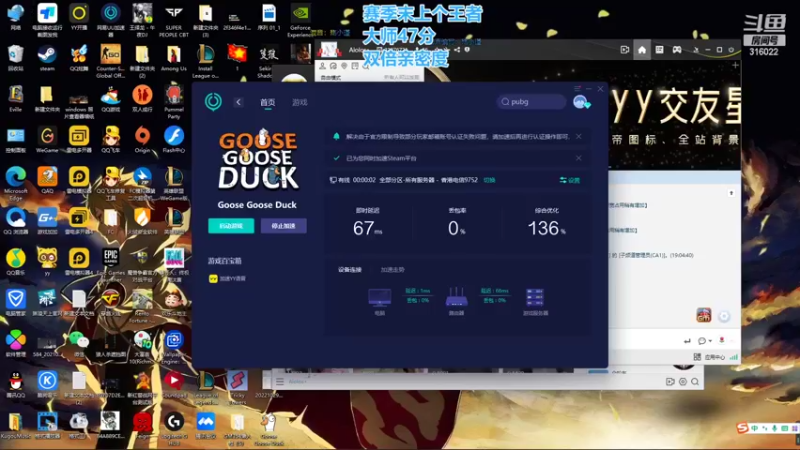Open the GeForce Experience shortcut
Viewport: 800px width, 450px height.
coord(300,20)
